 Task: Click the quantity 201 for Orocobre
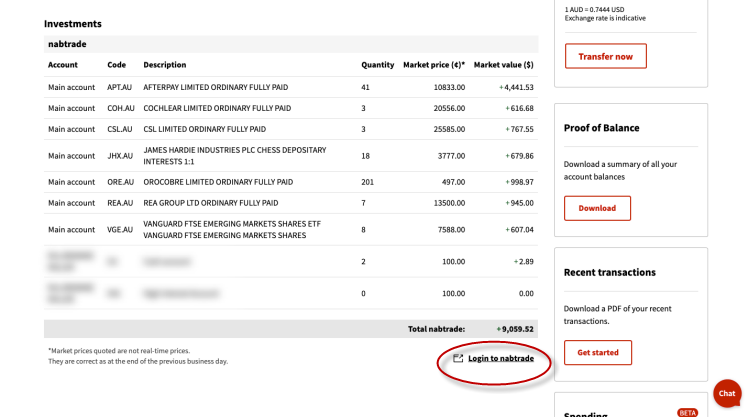point(367,182)
